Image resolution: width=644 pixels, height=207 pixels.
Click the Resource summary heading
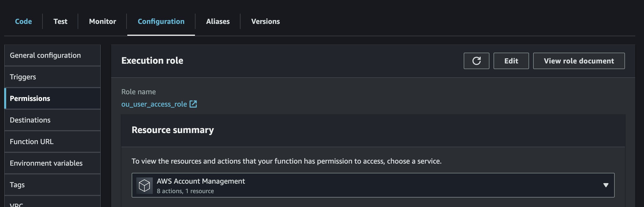pos(173,130)
